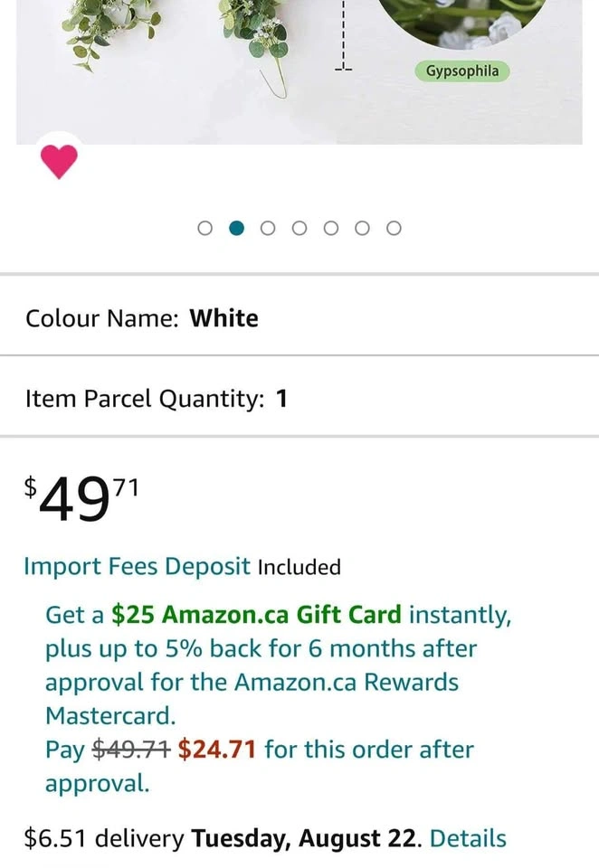Select the first image carousel dot
599x868 pixels.
[205, 228]
